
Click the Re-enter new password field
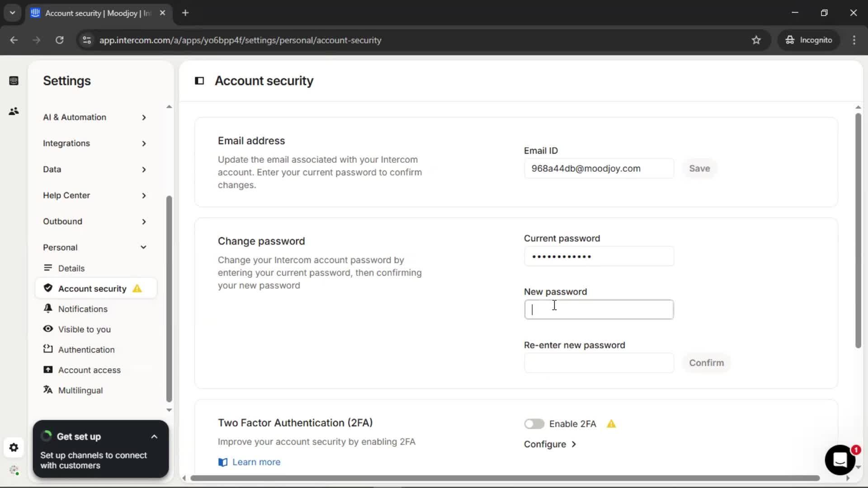[599, 363]
